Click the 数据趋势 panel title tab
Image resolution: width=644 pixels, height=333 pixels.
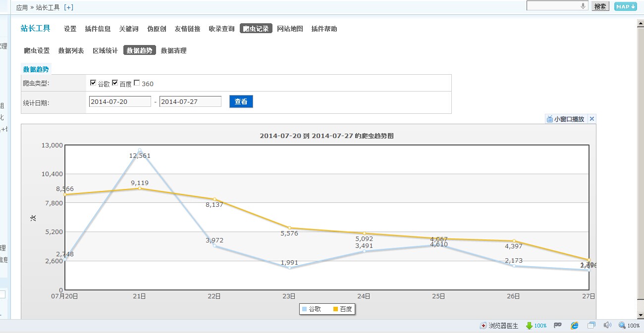[36, 69]
